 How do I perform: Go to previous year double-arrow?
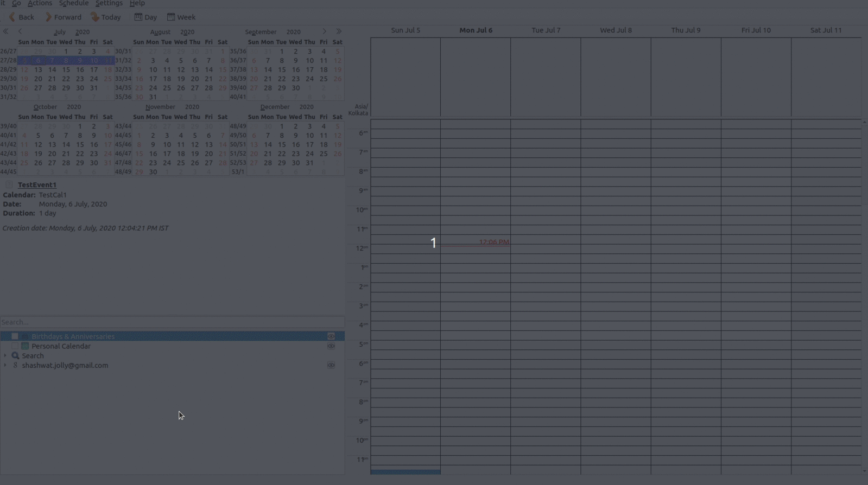(x=6, y=31)
